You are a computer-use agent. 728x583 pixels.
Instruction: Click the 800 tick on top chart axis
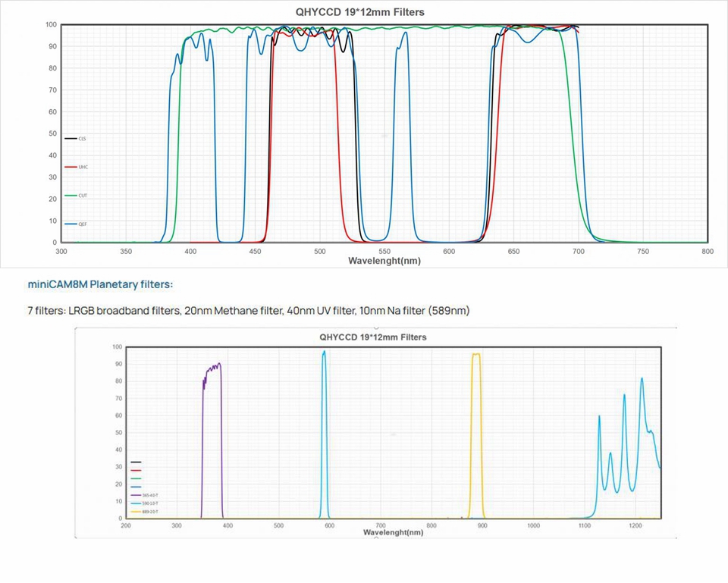coord(707,250)
